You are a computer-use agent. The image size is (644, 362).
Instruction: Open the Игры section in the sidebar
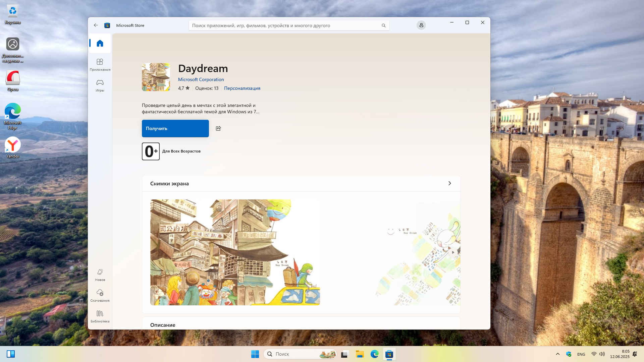point(100,85)
